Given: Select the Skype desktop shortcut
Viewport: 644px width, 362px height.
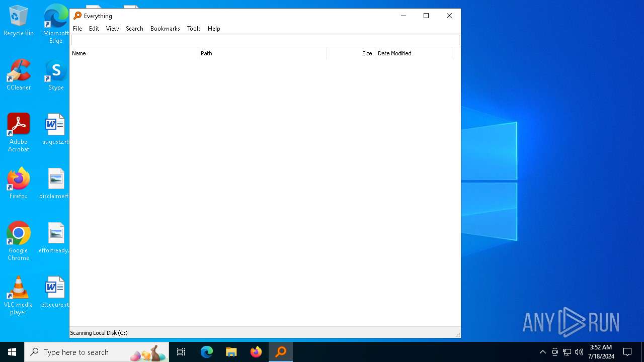Looking at the screenshot, I should (56, 75).
